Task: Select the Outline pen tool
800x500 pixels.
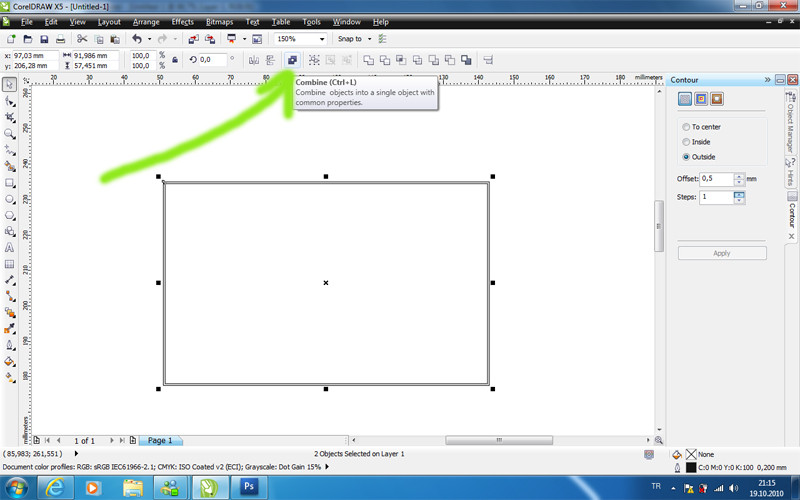Action: click(9, 345)
